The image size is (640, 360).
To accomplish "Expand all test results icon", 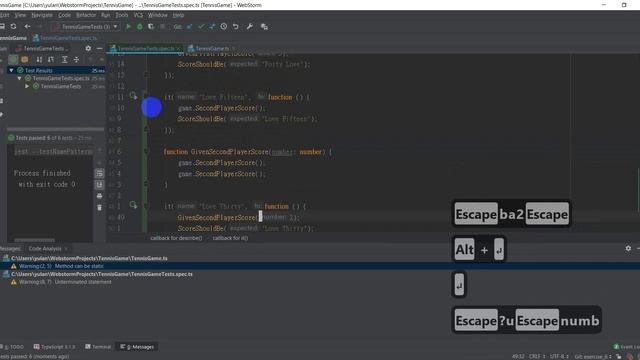I will click(x=64, y=60).
